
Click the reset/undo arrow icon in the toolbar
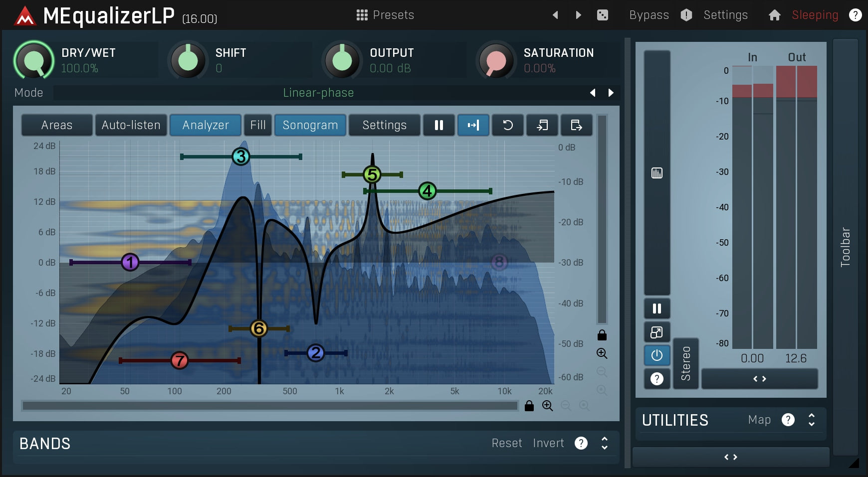[508, 125]
